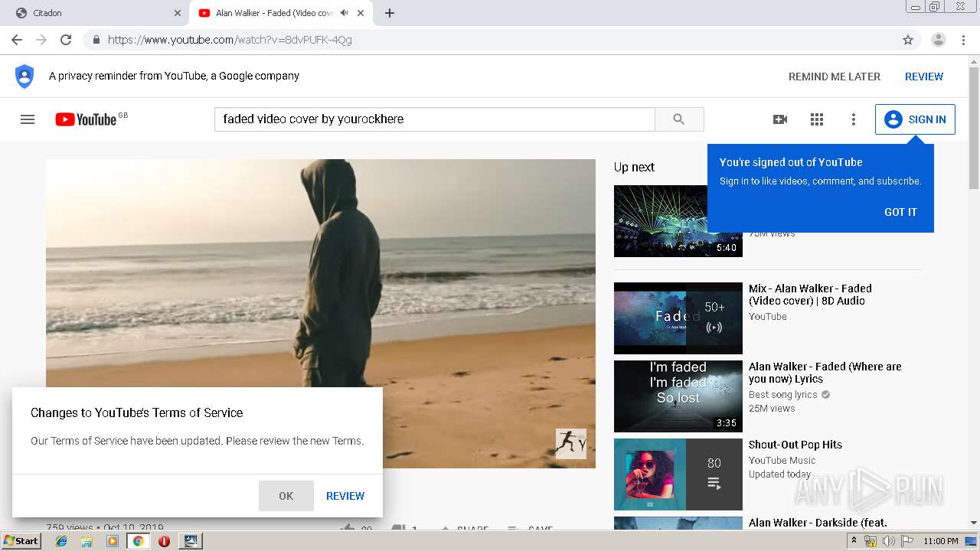The height and width of the screenshot is (551, 980).
Task: Open the YouTube hamburger guide menu
Action: [x=28, y=119]
